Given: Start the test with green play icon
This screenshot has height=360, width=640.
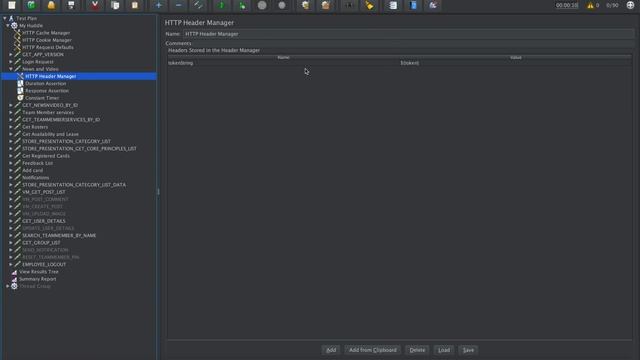Looking at the screenshot, I should (x=222, y=5).
